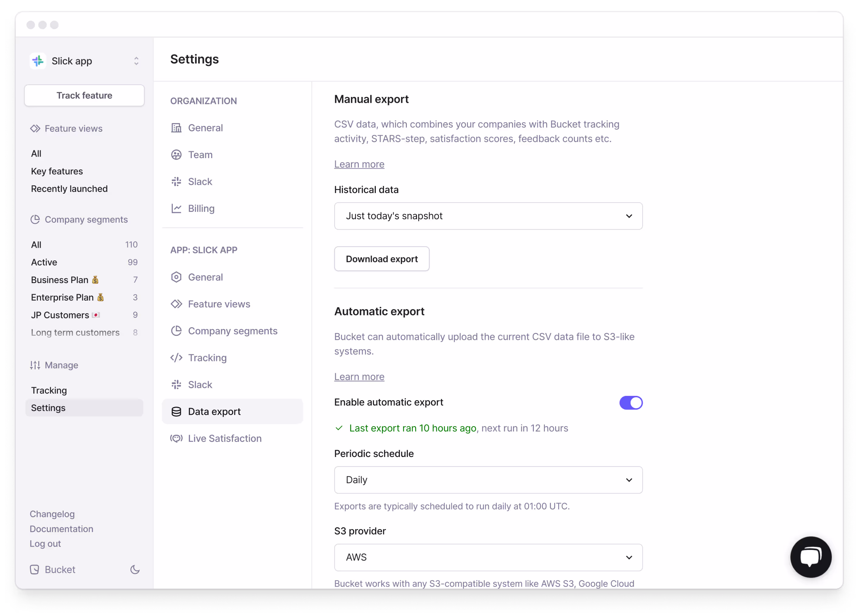Click the Company segments sidebar heading
858x616 pixels.
[86, 220]
